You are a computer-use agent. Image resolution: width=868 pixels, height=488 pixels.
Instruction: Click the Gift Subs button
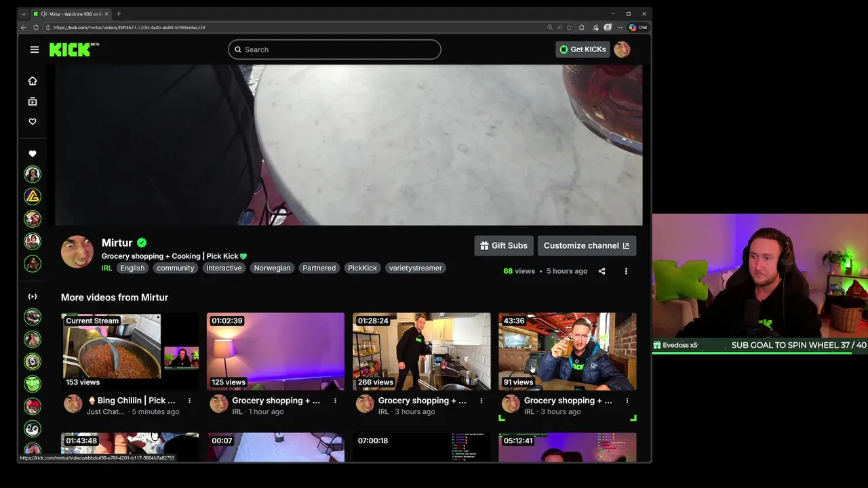click(x=504, y=245)
